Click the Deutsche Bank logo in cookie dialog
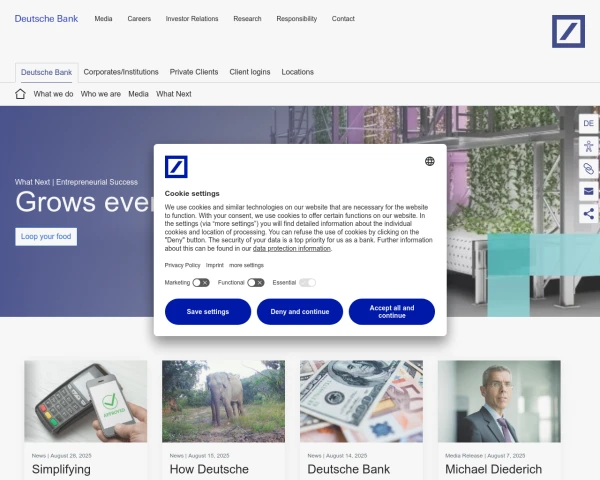The height and width of the screenshot is (480, 600). pyautogui.click(x=176, y=167)
